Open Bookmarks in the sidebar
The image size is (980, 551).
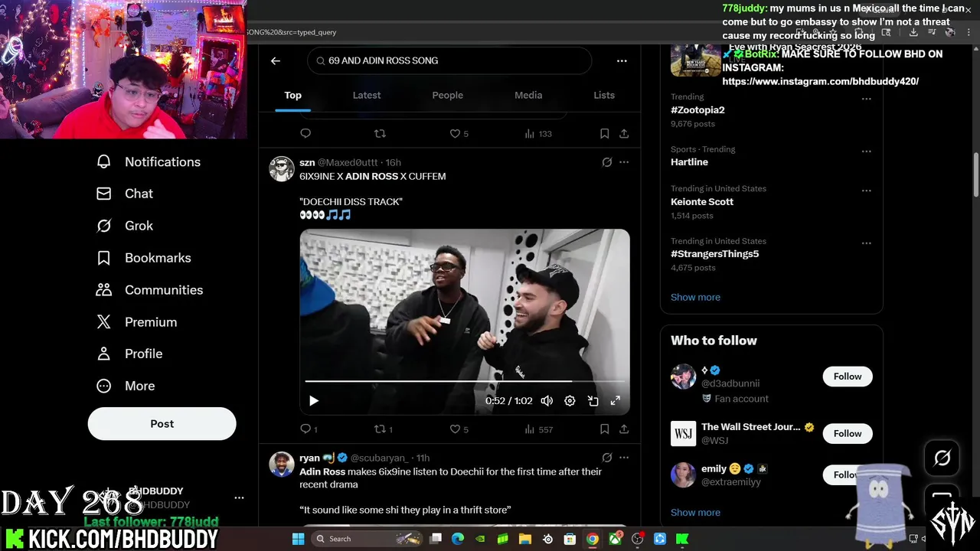pyautogui.click(x=144, y=258)
